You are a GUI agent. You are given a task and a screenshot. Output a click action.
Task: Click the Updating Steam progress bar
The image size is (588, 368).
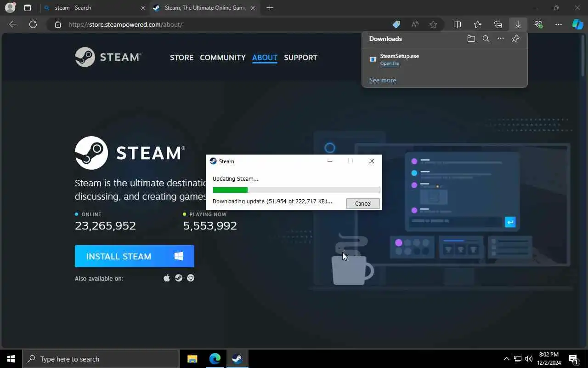[x=296, y=190]
